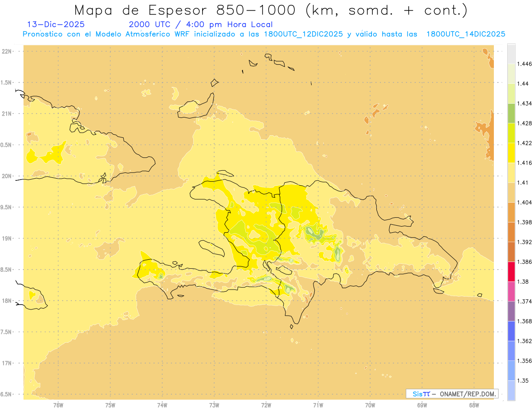Pick the tan legend swatch between 1.404 and 1.41
The height and width of the screenshot is (411, 532).
(x=511, y=192)
